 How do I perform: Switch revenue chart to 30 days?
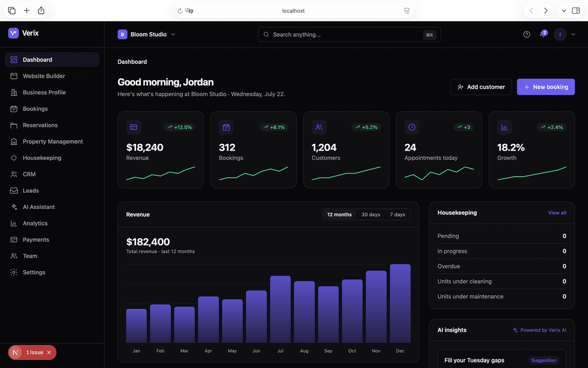(x=370, y=214)
